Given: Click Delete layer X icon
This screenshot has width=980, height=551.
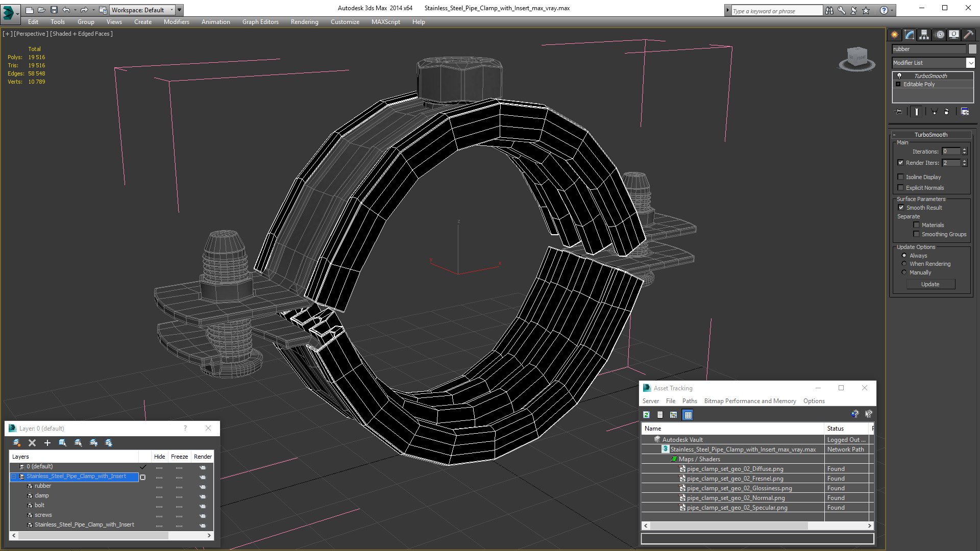Looking at the screenshot, I should click(32, 443).
